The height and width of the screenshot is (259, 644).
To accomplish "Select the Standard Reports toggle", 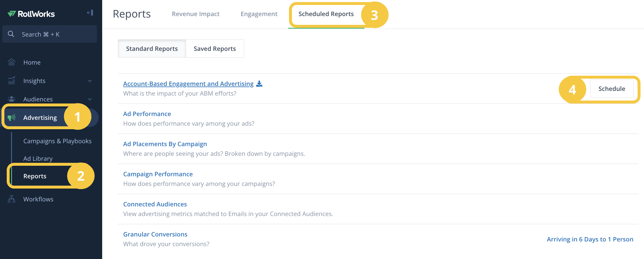I will point(152,49).
